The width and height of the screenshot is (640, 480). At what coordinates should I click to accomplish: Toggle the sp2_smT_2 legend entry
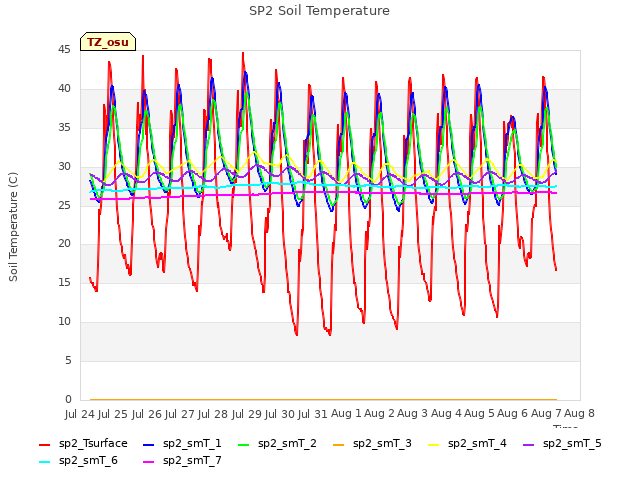click(277, 444)
